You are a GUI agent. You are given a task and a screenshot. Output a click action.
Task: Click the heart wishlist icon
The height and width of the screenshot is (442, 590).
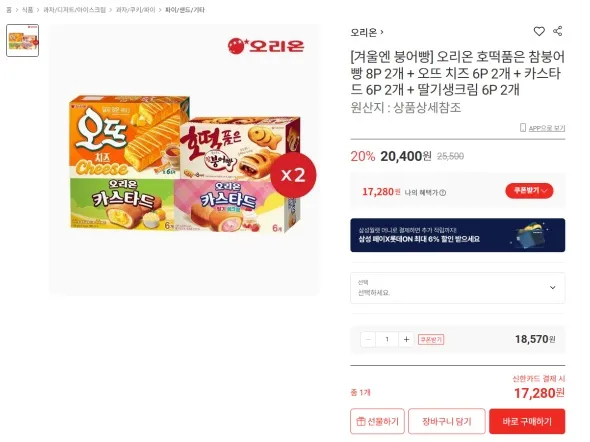[539, 32]
